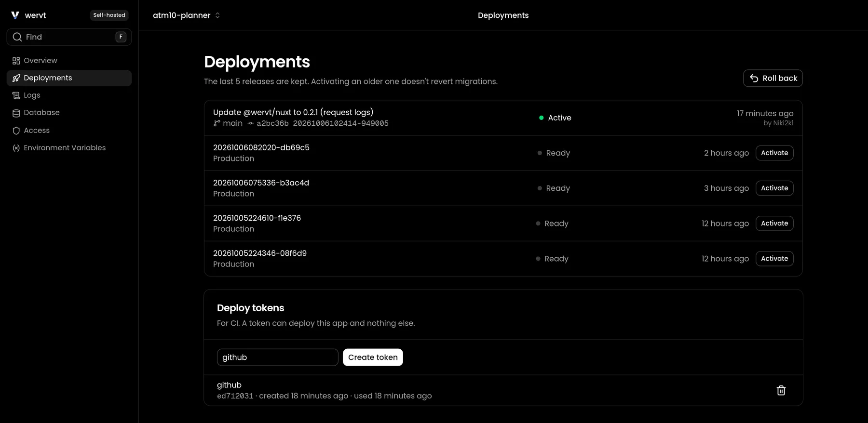This screenshot has width=868, height=423.
Task: Click the Environment Variables braces icon
Action: pyautogui.click(x=16, y=148)
